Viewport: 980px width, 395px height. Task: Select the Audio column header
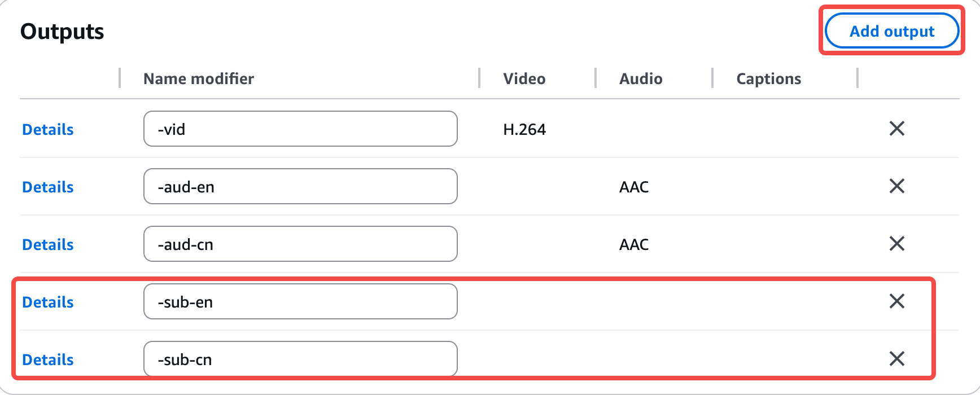pos(641,78)
